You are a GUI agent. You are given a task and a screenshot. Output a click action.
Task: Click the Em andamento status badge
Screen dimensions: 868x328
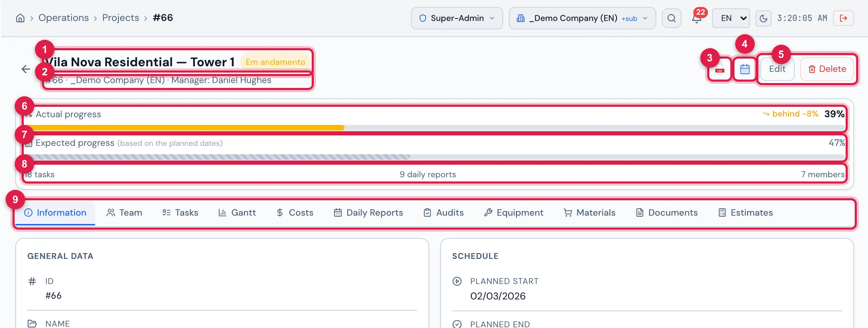[x=275, y=62]
